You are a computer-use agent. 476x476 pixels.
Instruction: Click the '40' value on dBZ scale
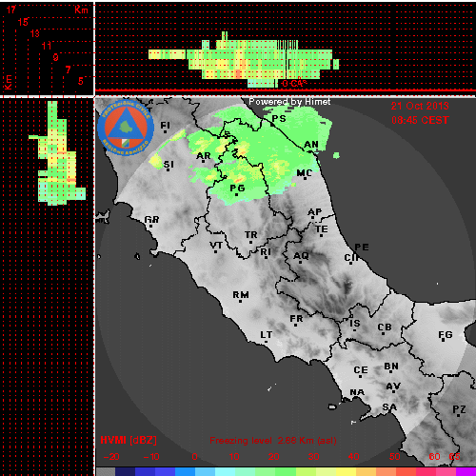click(353, 457)
